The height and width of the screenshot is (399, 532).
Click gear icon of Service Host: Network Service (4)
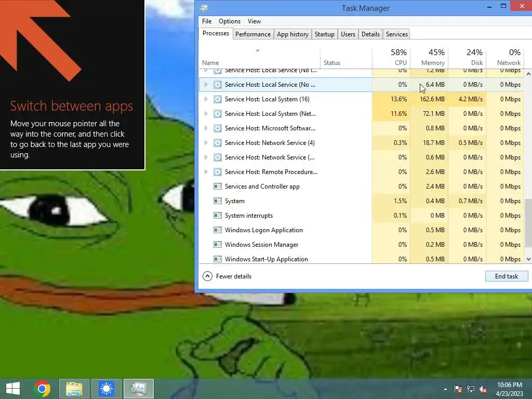point(218,143)
